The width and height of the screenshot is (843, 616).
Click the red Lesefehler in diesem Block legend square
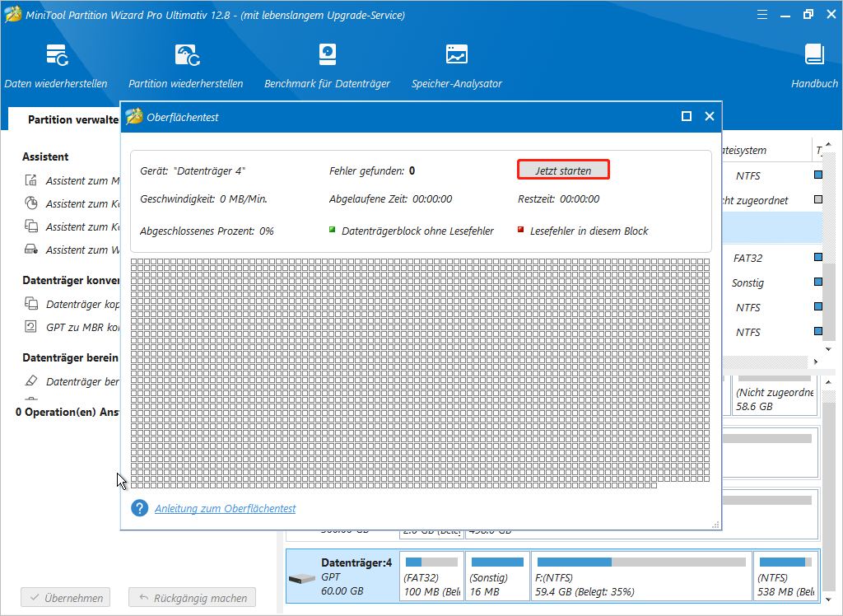click(x=520, y=230)
